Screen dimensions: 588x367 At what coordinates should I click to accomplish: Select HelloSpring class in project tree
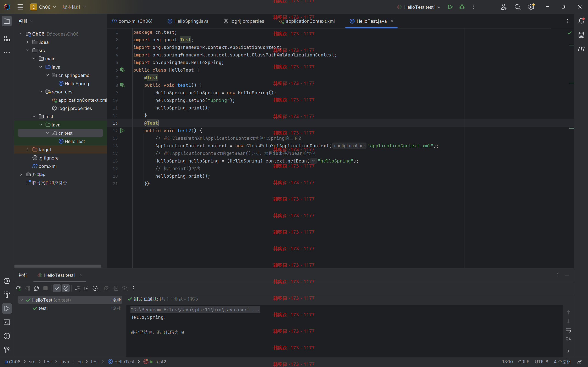tap(74, 84)
